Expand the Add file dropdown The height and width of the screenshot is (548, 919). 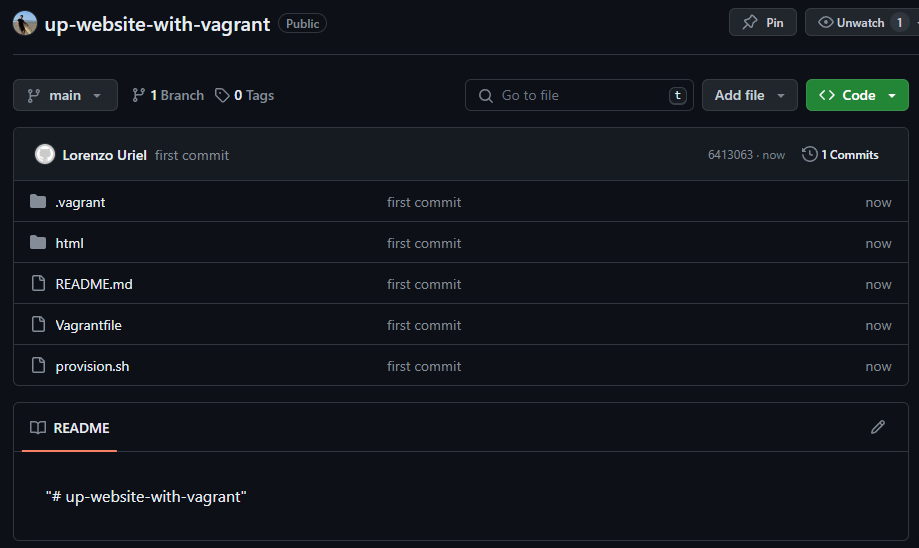click(x=749, y=95)
